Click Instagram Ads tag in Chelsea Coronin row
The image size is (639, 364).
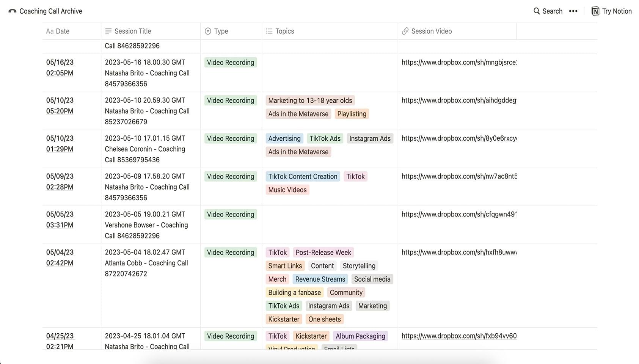point(370,138)
